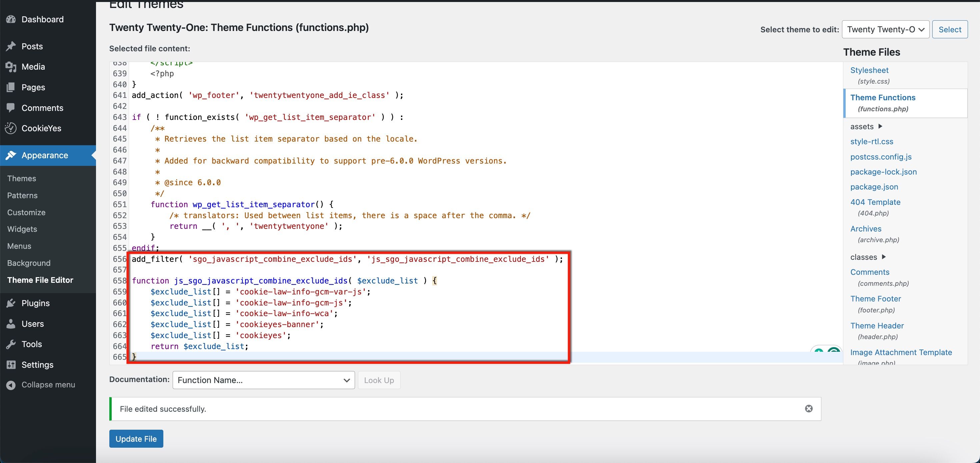Place cursor on code line 656 add_filter
This screenshot has height=463, width=980.
point(347,259)
